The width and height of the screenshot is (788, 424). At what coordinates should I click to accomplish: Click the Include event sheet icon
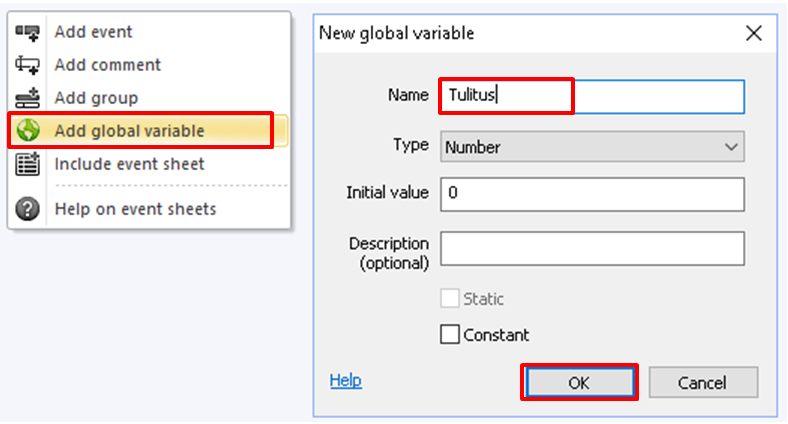(x=27, y=164)
